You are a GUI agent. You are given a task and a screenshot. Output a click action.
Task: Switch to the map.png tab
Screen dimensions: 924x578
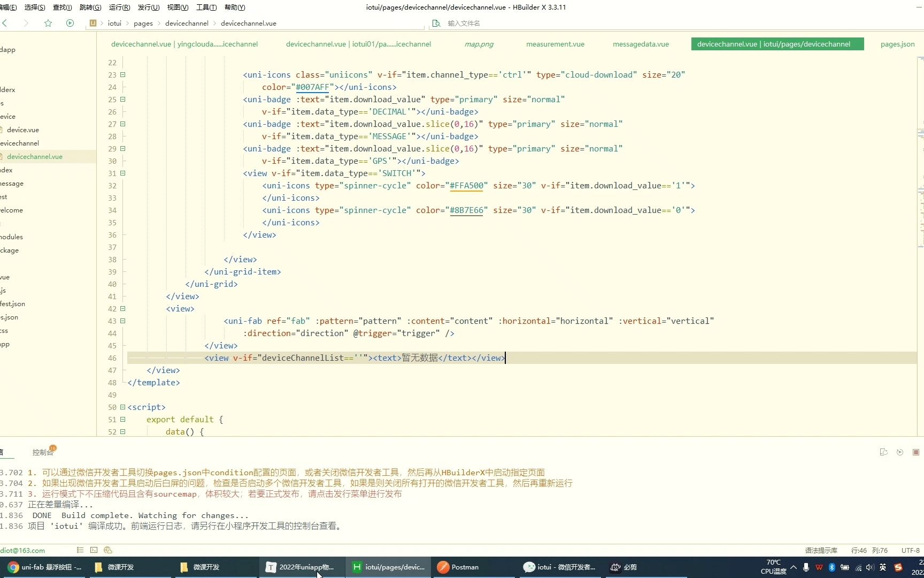(479, 44)
